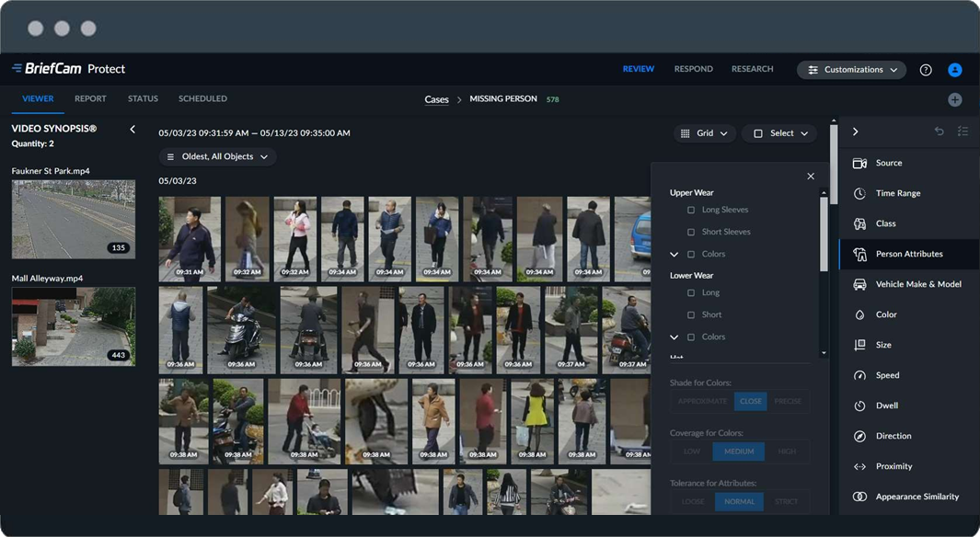
Task: Switch to the Report tab
Action: pos(90,98)
